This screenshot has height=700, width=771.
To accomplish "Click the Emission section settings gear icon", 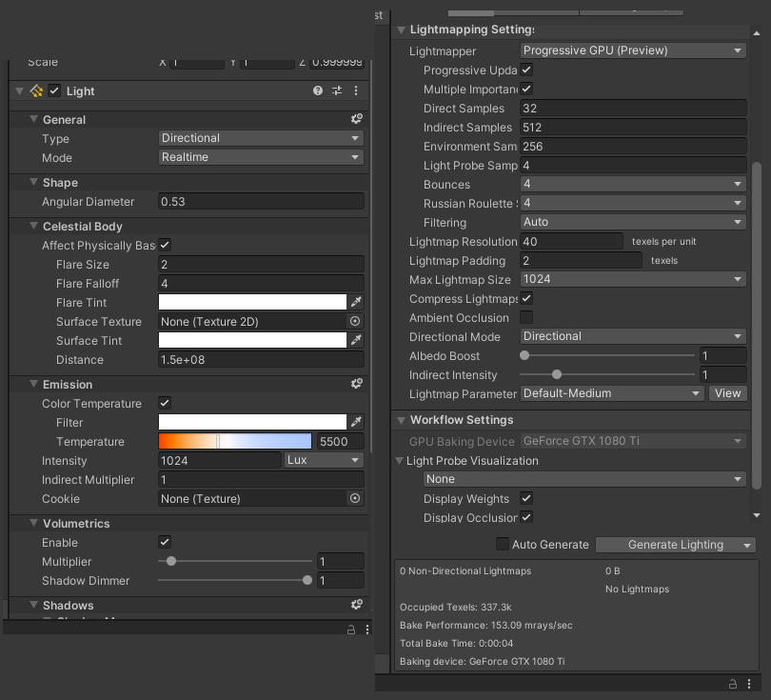I will click(x=357, y=384).
